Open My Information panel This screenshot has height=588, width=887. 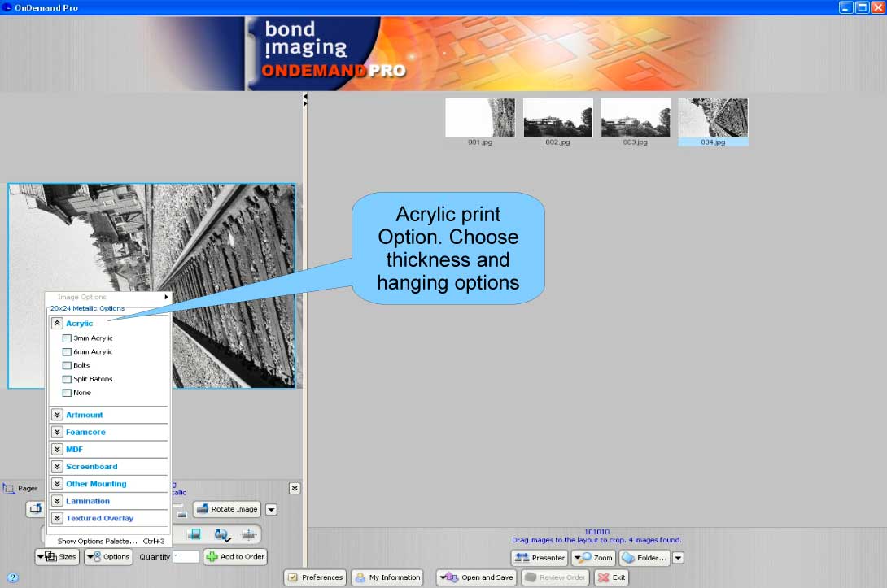click(387, 577)
